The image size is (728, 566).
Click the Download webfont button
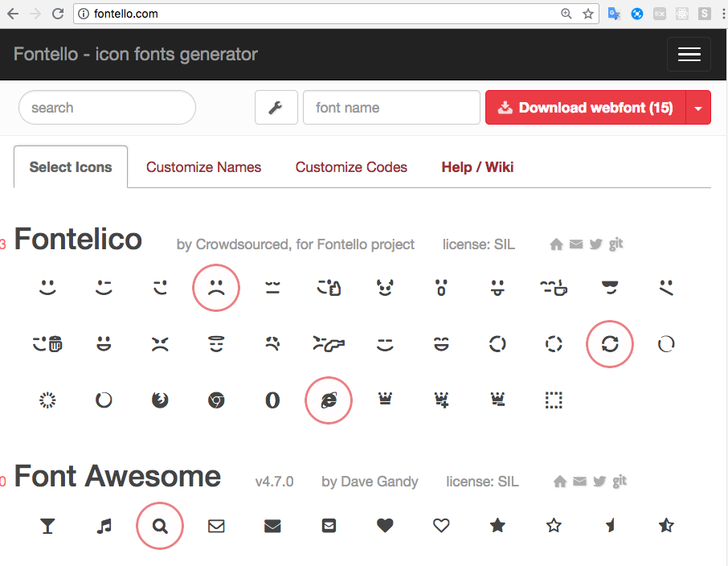(x=586, y=108)
